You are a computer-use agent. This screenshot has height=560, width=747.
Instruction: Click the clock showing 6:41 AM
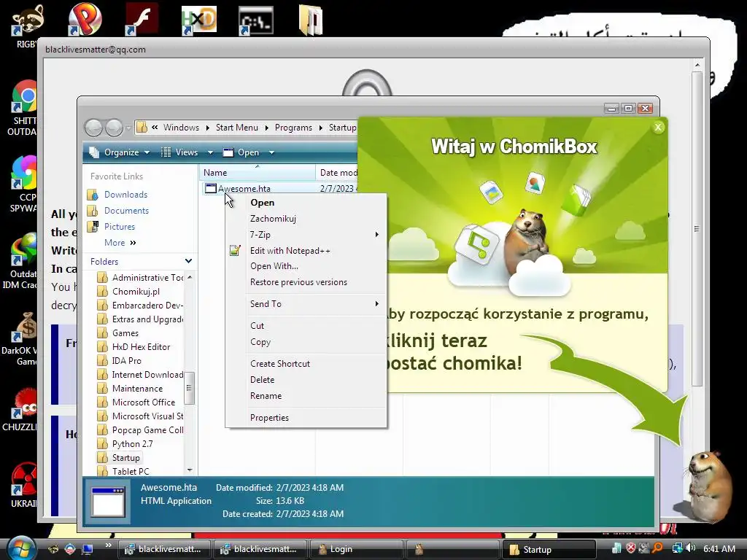[719, 548]
